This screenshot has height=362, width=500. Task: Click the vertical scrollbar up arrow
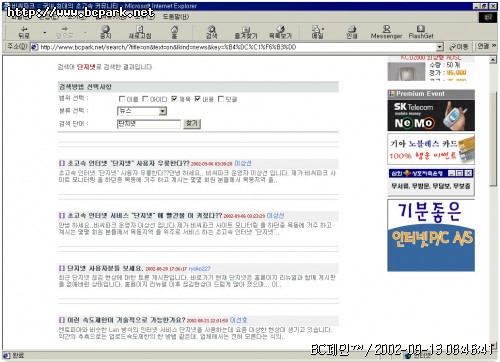[493, 60]
